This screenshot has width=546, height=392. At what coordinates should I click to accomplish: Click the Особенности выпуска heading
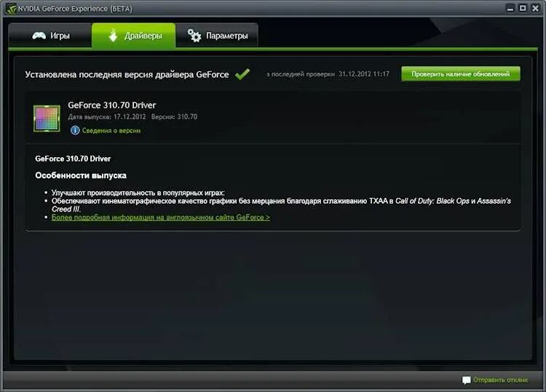point(80,175)
